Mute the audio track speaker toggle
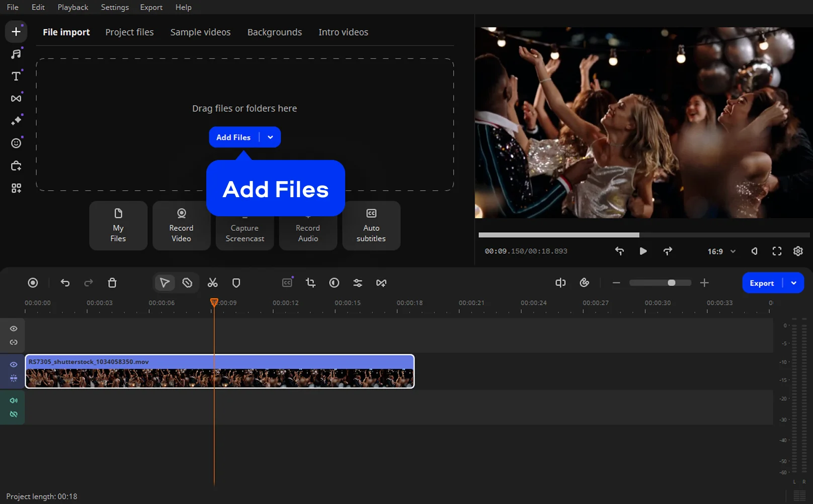The width and height of the screenshot is (813, 504). pyautogui.click(x=14, y=400)
